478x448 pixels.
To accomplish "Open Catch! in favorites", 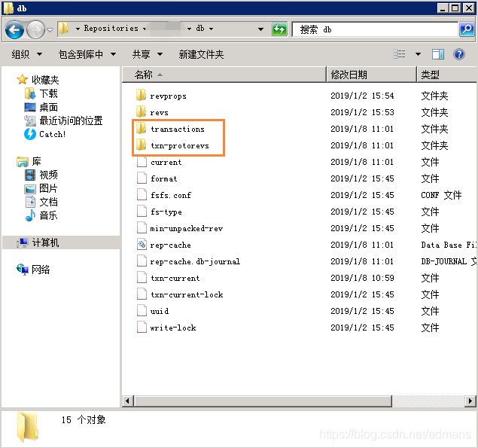I will [52, 134].
